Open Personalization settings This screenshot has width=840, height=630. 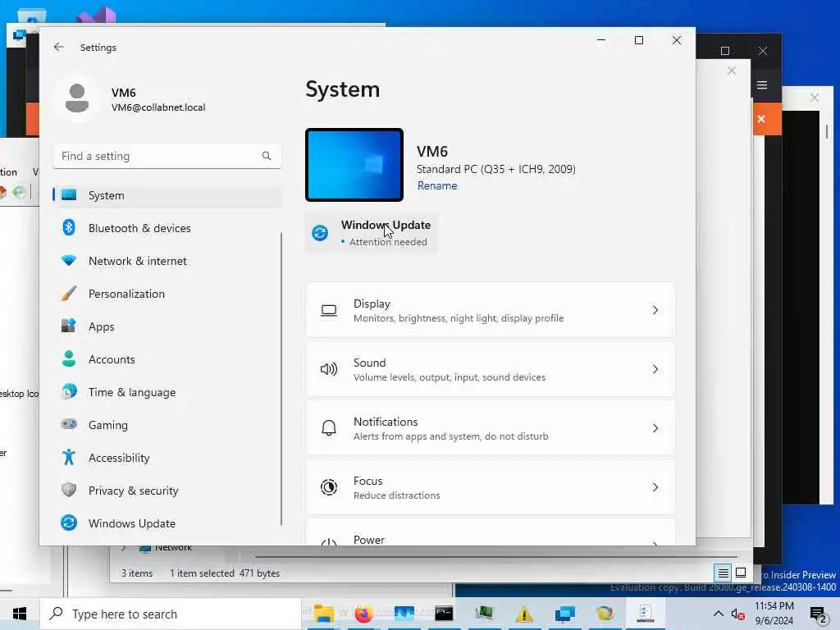[x=167, y=294]
